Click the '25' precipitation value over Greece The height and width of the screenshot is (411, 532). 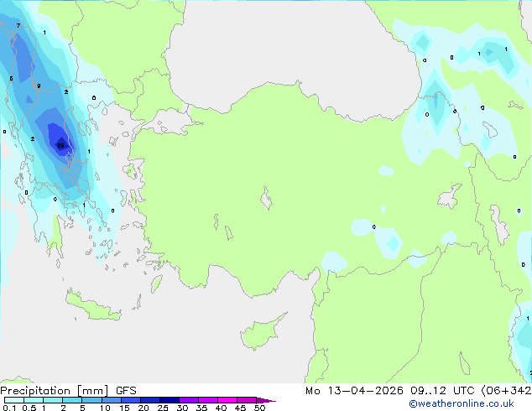(x=60, y=145)
